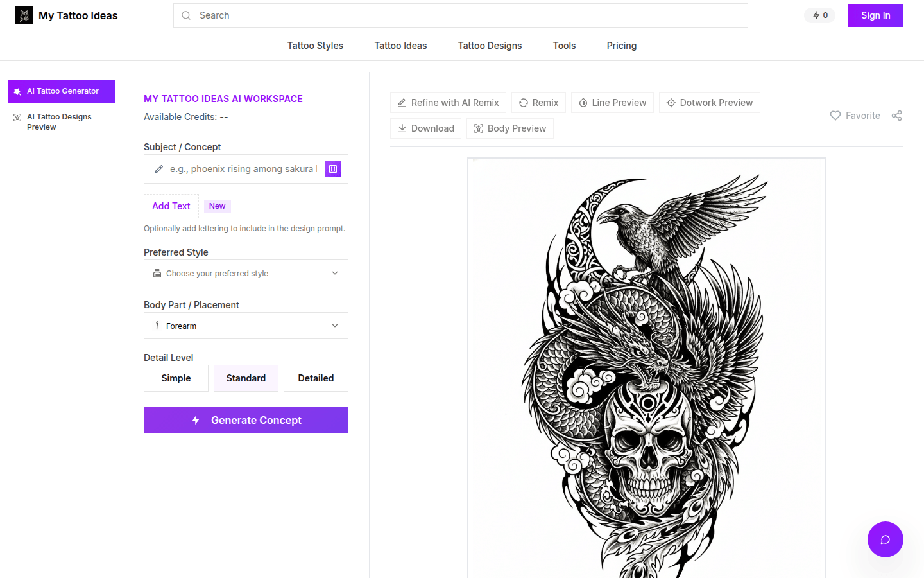Viewport: 924px width, 578px height.
Task: Toggle Favorite on the generated design
Action: click(x=855, y=116)
